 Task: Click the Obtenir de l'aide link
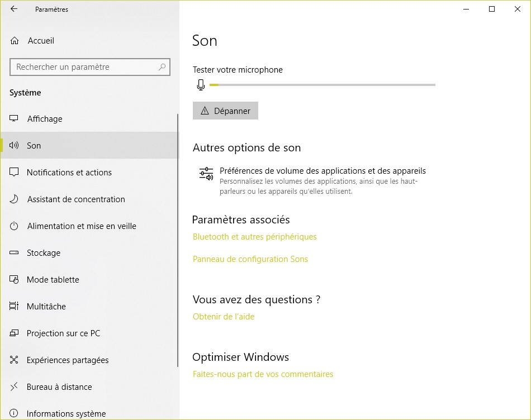click(x=224, y=317)
